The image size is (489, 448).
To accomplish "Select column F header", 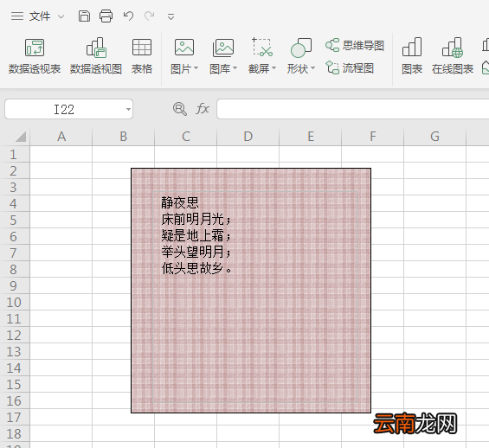I will coord(373,137).
